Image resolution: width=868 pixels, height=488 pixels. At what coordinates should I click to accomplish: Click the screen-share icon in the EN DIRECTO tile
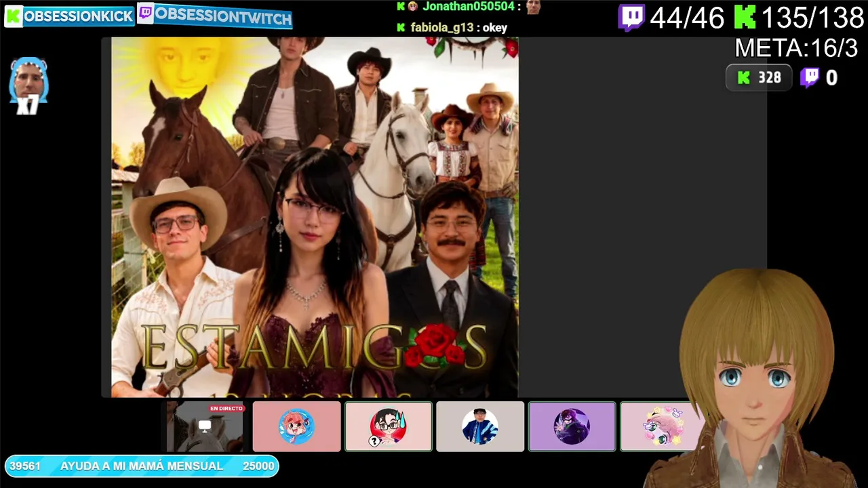[x=205, y=426]
